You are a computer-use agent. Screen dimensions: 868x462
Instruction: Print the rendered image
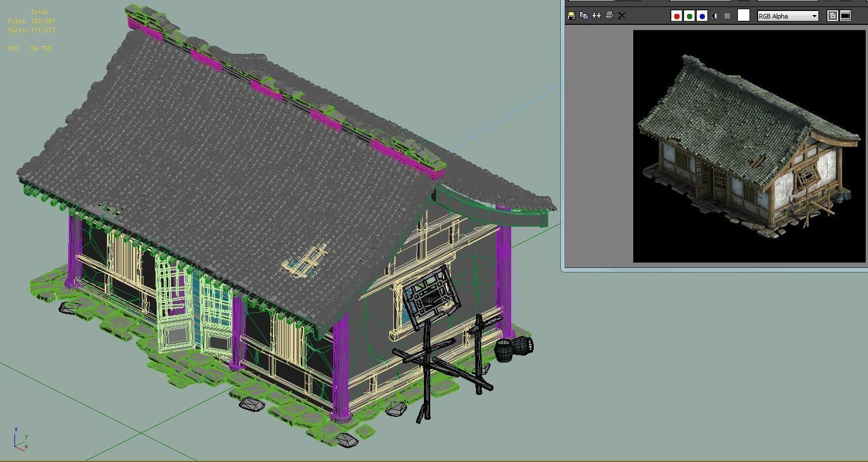(609, 16)
